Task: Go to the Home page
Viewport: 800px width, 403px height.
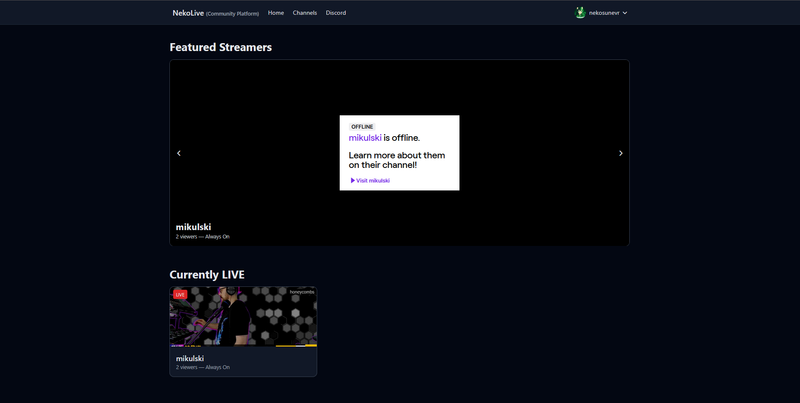Action: pyautogui.click(x=276, y=13)
